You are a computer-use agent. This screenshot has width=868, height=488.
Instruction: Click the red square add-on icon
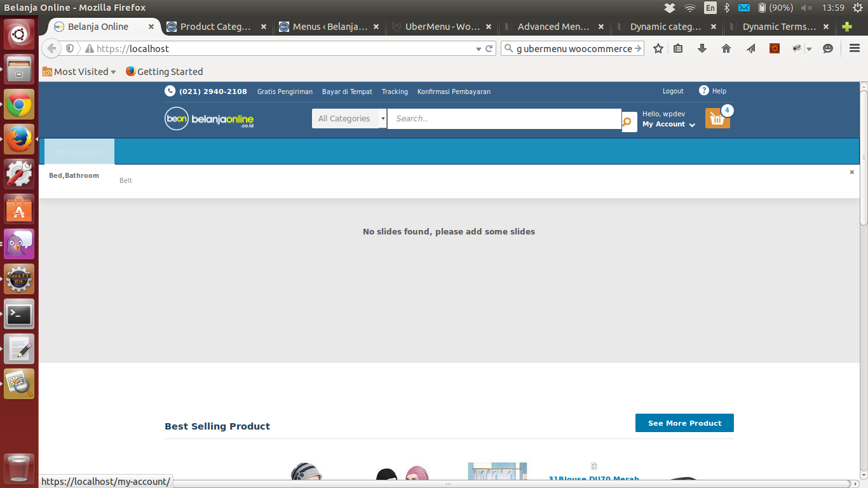[775, 48]
